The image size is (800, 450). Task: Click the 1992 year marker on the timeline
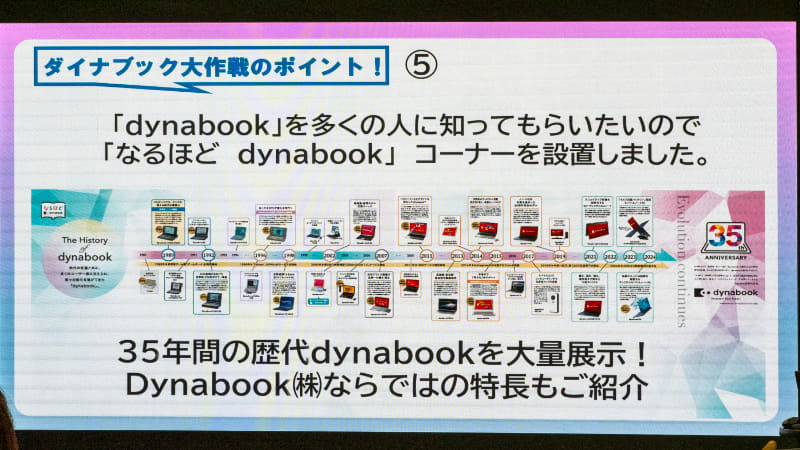click(x=208, y=255)
